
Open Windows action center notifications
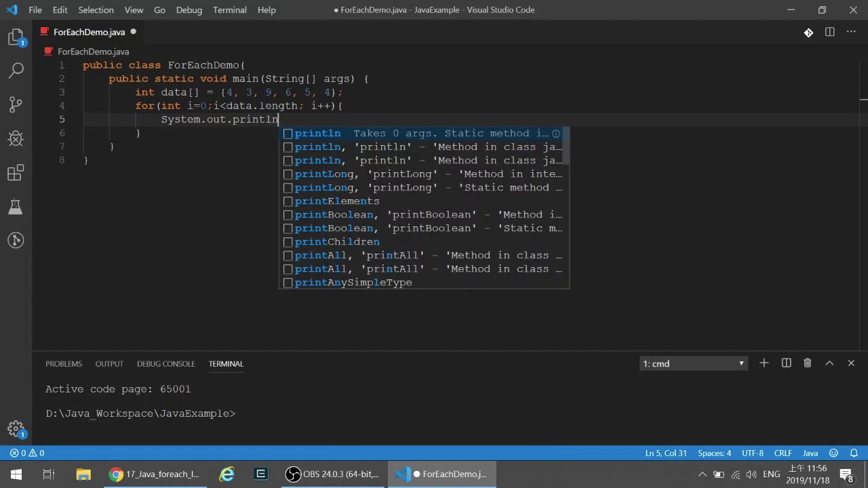pos(846,474)
